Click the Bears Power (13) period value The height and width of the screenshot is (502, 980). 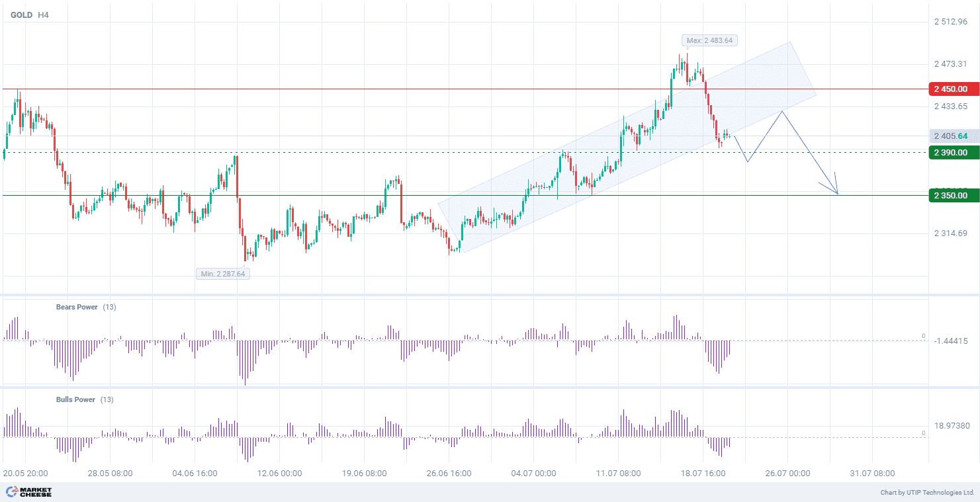pyautogui.click(x=109, y=307)
